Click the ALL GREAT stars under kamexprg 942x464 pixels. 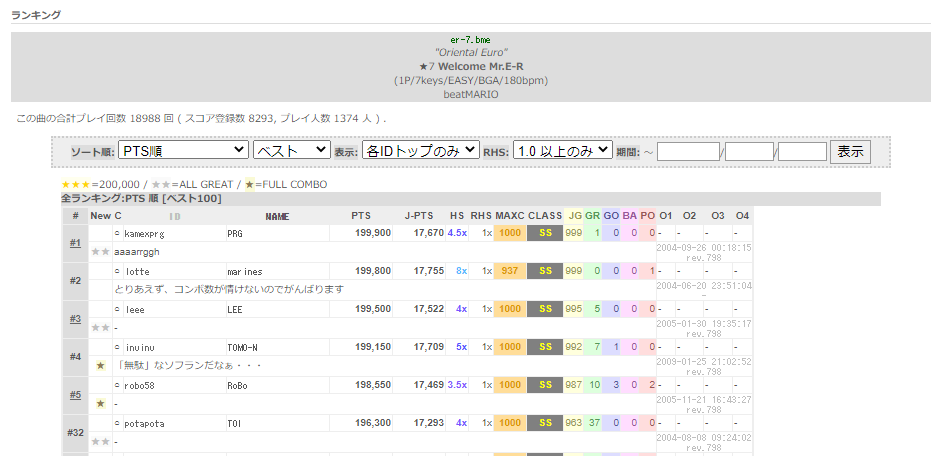tap(100, 252)
